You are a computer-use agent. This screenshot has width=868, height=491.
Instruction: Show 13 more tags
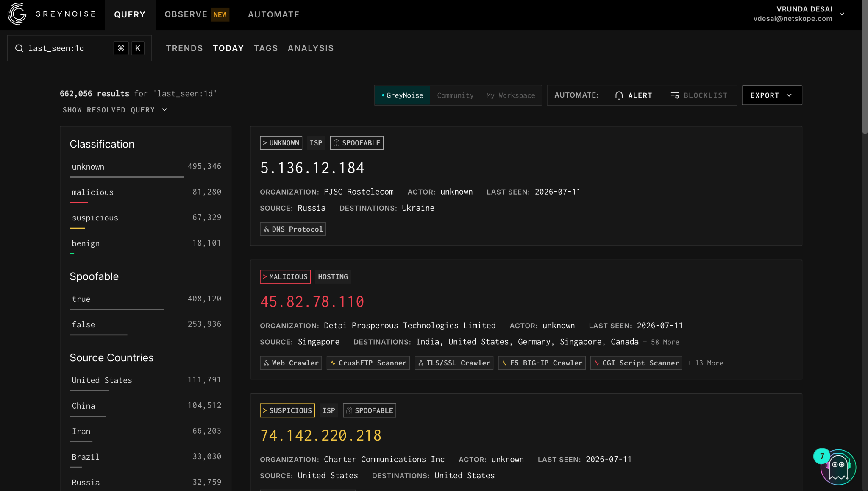click(x=705, y=363)
